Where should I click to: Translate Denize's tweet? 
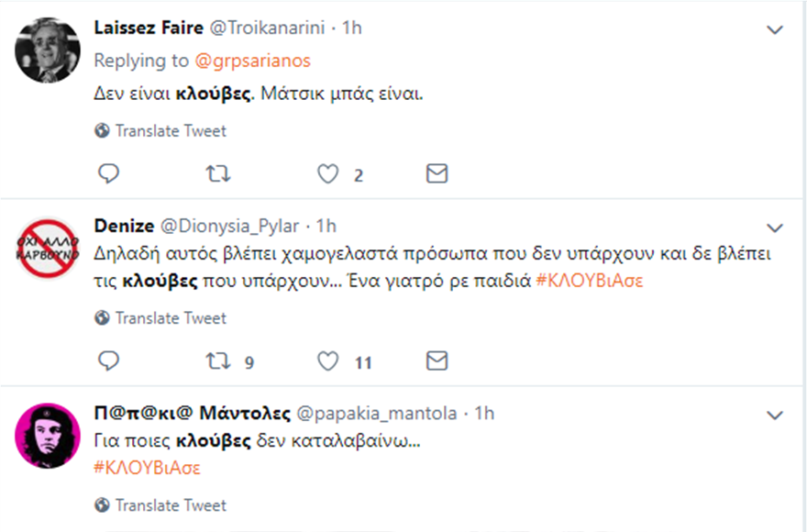coord(161,318)
